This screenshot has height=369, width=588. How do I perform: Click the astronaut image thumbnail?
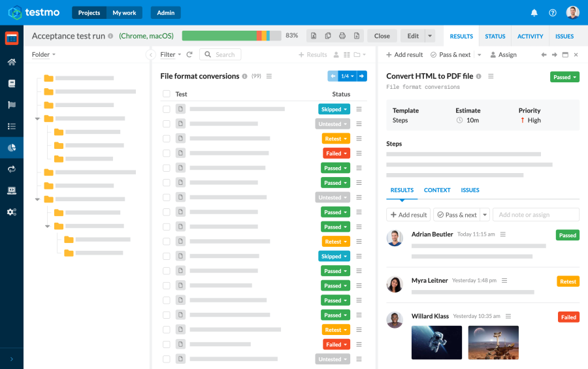436,342
